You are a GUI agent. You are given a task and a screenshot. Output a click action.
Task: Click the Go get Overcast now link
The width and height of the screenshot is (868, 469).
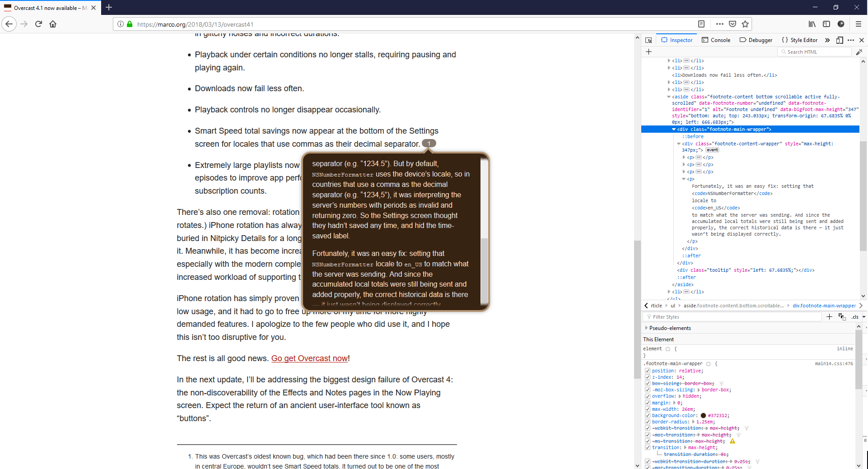pos(309,358)
